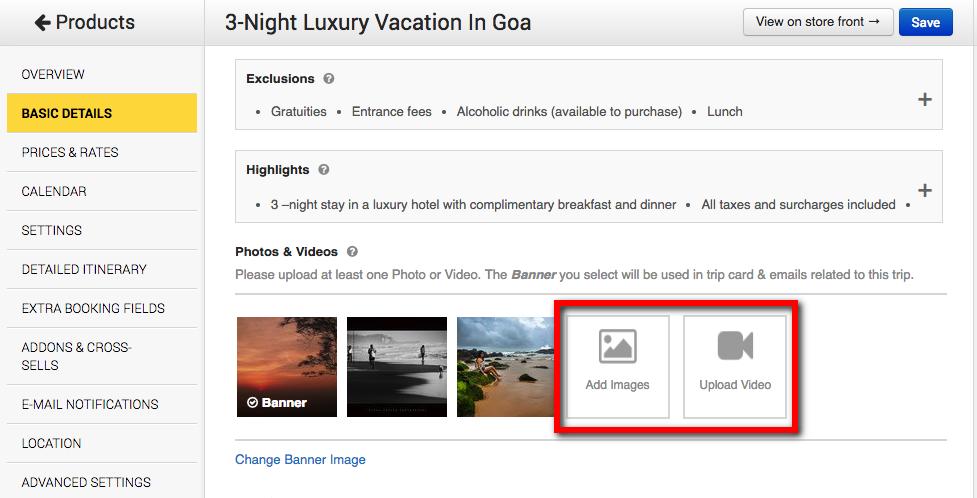
Task: Click the Exclusions help question mark icon
Action: pyautogui.click(x=329, y=79)
